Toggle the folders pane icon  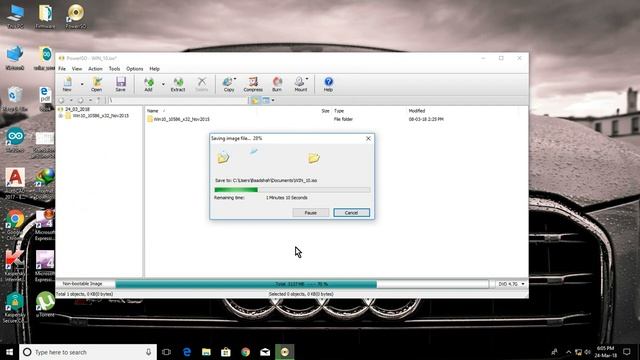255,100
